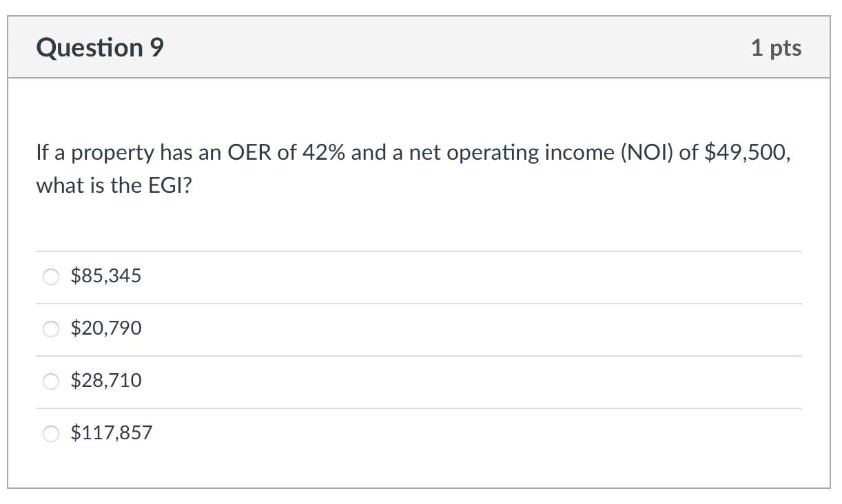
Task: Click the $85,345 answer text label
Action: tap(105, 275)
